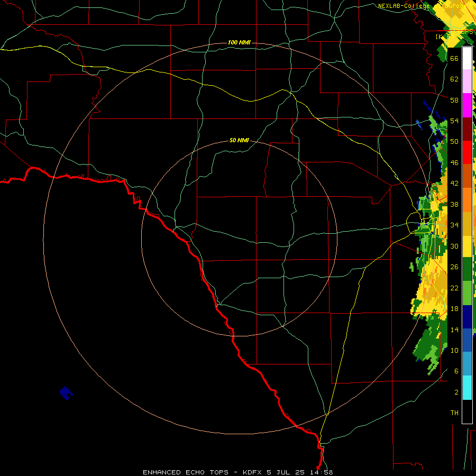Click the "18" scale label
The width and height of the screenshot is (476, 476).
454,309
